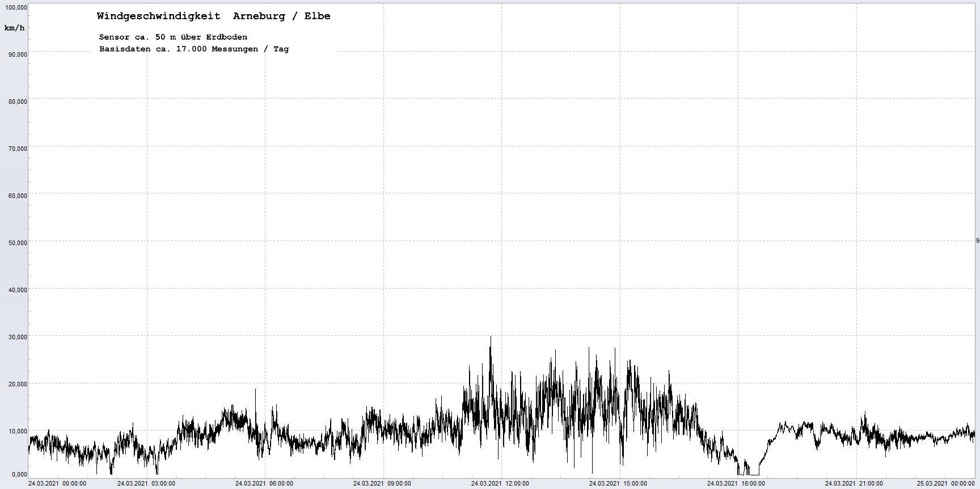Click the highest wind peak near 30 km/h
The width and height of the screenshot is (980, 489).
491,338
